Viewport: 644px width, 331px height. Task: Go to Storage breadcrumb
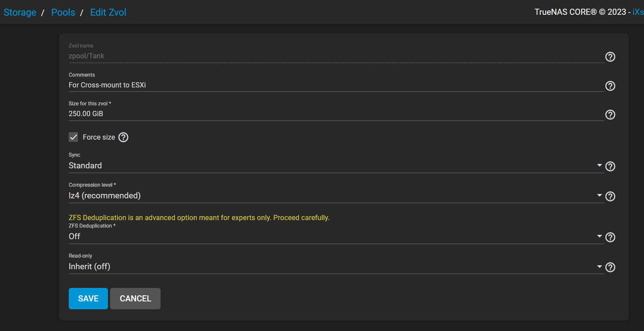(x=20, y=12)
